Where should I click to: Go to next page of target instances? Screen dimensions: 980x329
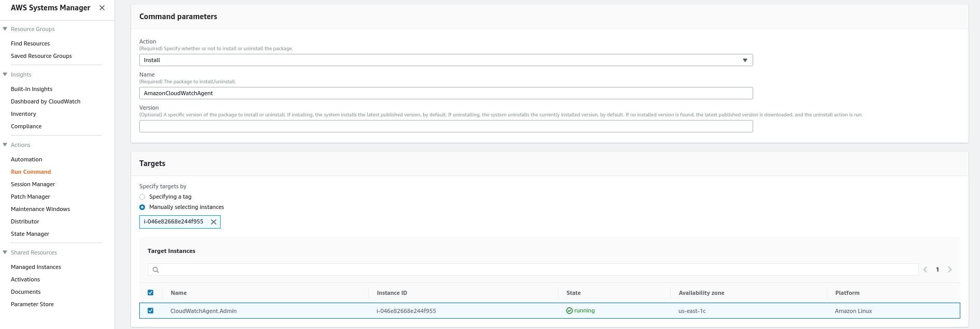949,270
